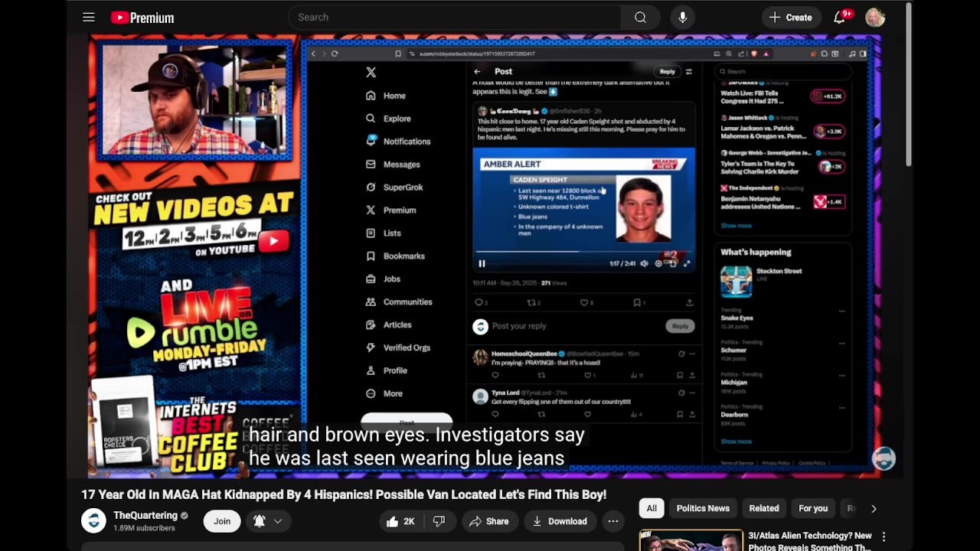Image resolution: width=980 pixels, height=551 pixels.
Task: Open the account avatar menu
Action: (875, 17)
